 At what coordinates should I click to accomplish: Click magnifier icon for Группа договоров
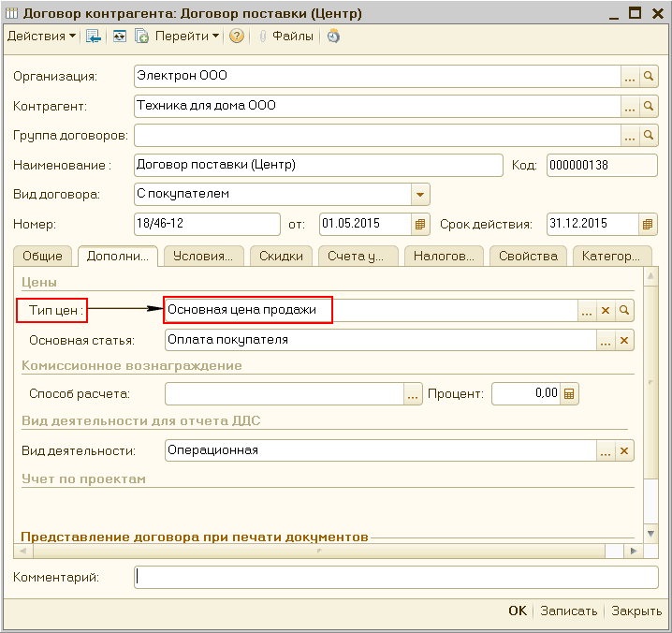pyautogui.click(x=649, y=136)
